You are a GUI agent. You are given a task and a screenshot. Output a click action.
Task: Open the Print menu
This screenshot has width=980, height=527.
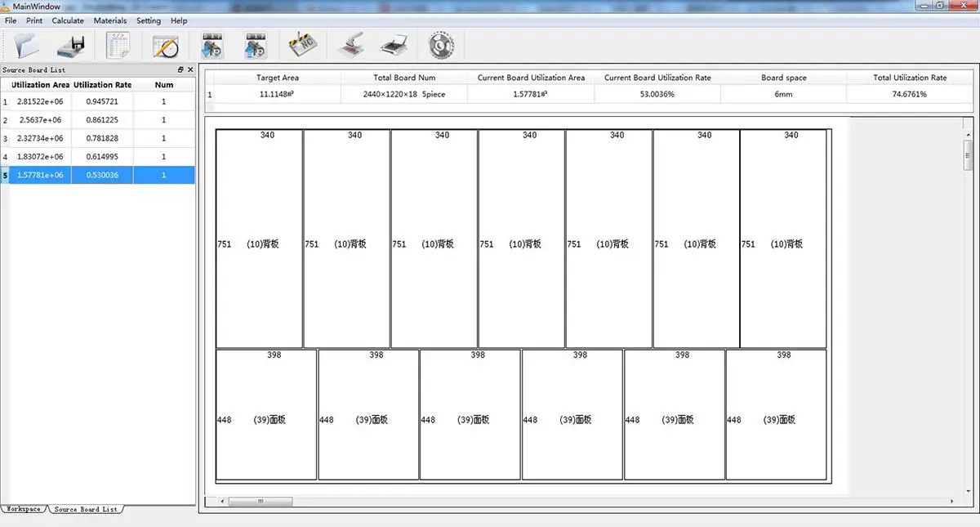pyautogui.click(x=34, y=20)
